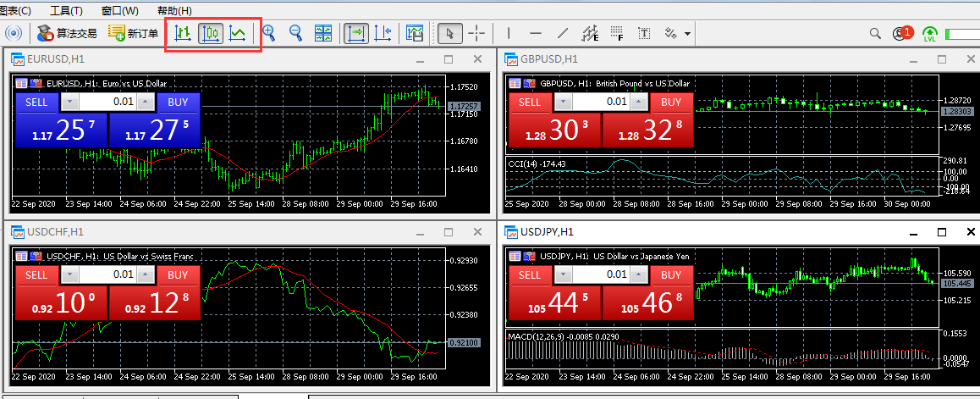The image size is (980, 399).
Task: Switch chart to candlesticks type
Action: (x=212, y=33)
